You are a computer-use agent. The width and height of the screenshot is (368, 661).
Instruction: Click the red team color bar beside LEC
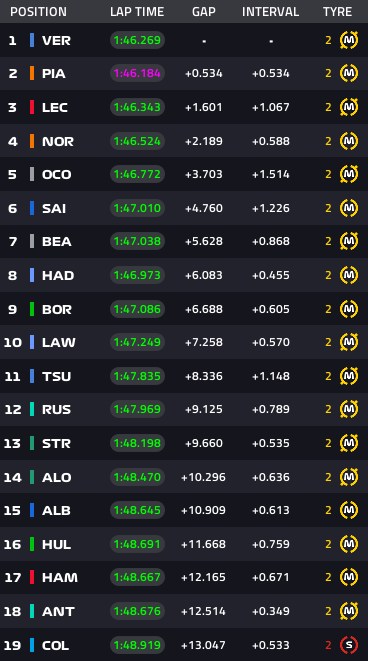(x=32, y=107)
